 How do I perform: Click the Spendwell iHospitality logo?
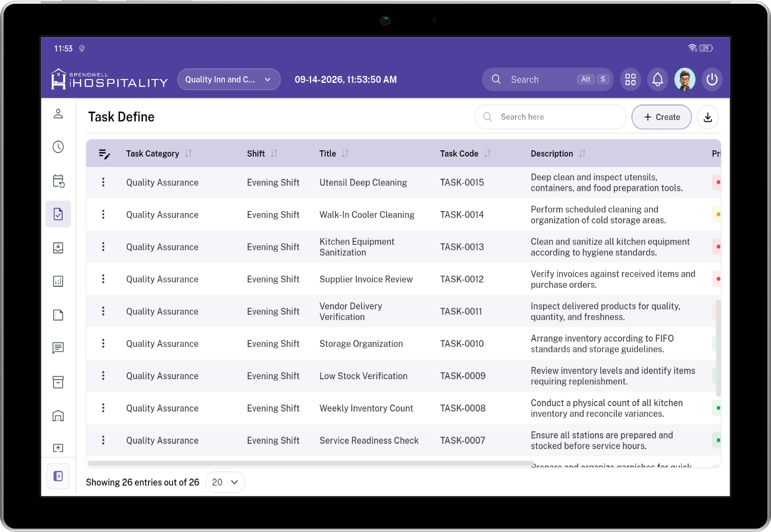coord(109,80)
